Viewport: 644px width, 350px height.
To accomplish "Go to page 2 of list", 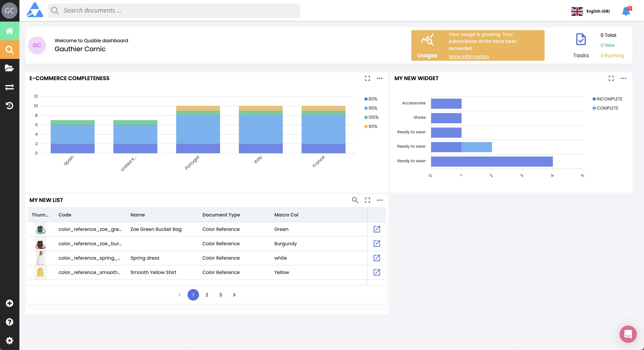I will (x=207, y=295).
